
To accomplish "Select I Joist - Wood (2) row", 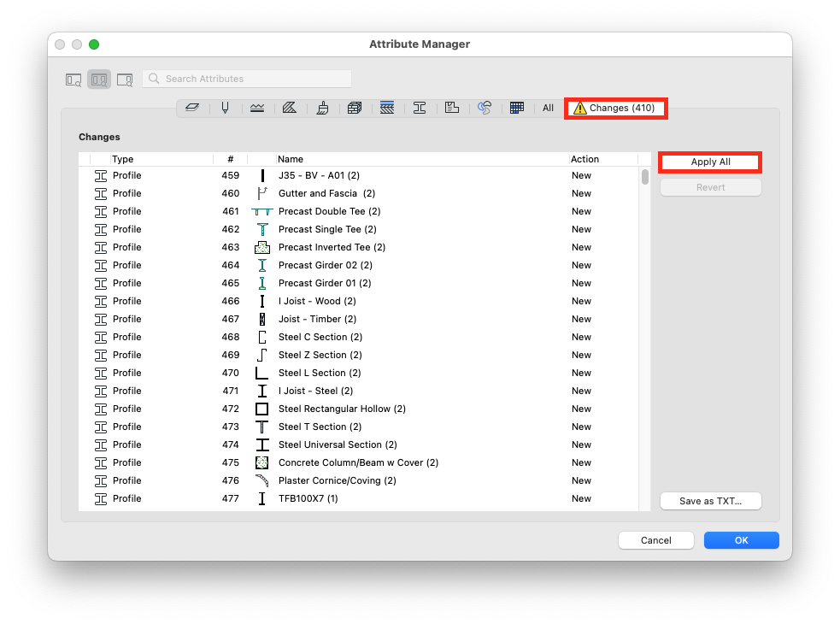I will [359, 301].
